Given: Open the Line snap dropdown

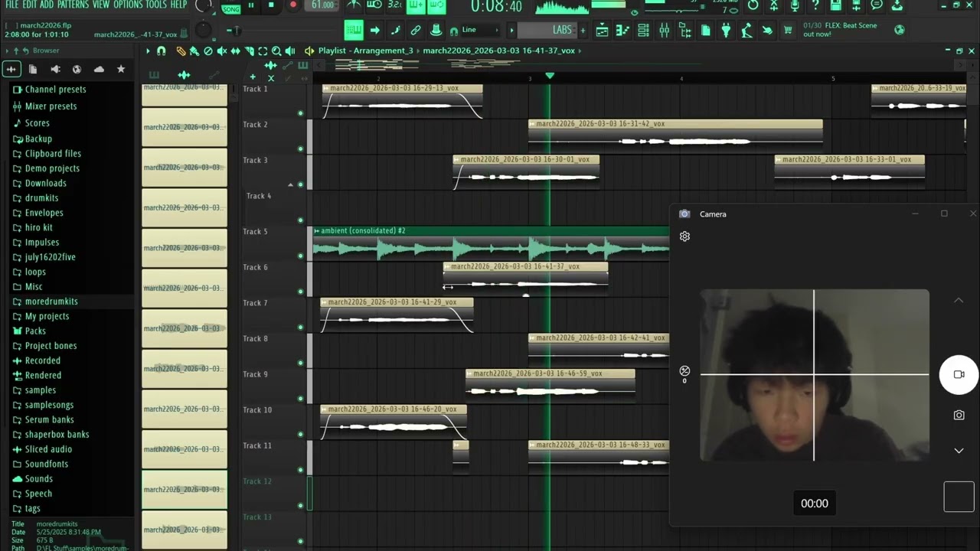Looking at the screenshot, I should [474, 31].
